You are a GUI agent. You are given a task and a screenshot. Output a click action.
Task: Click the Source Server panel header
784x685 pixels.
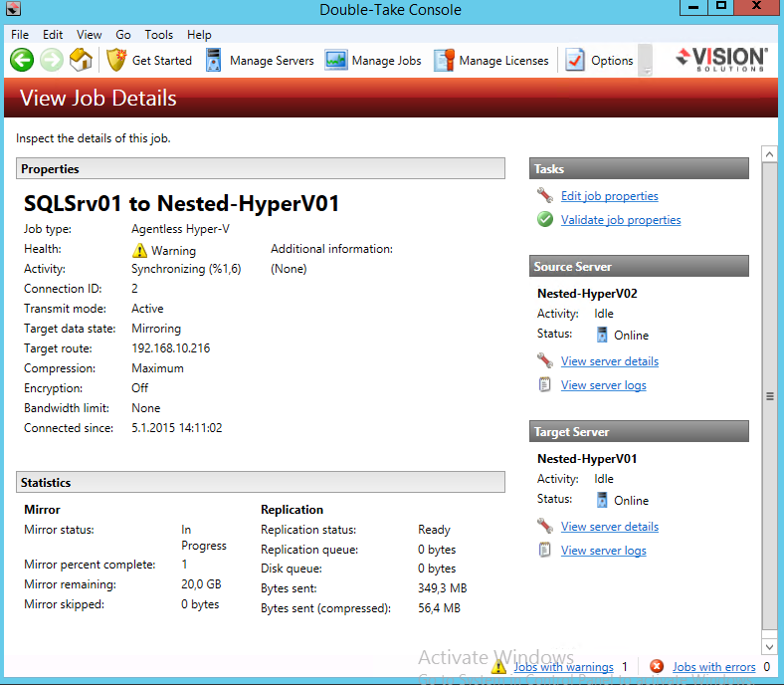click(639, 266)
